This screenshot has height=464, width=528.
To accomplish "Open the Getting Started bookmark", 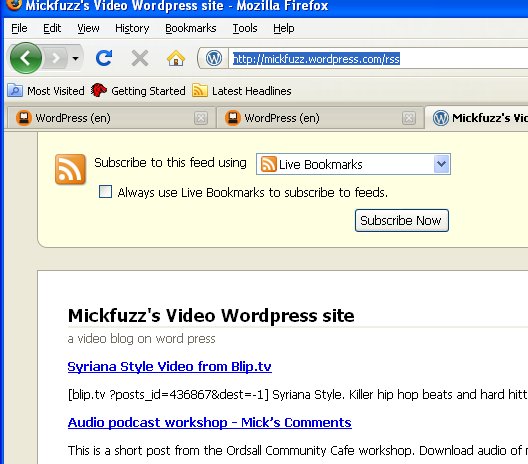I will tap(138, 91).
